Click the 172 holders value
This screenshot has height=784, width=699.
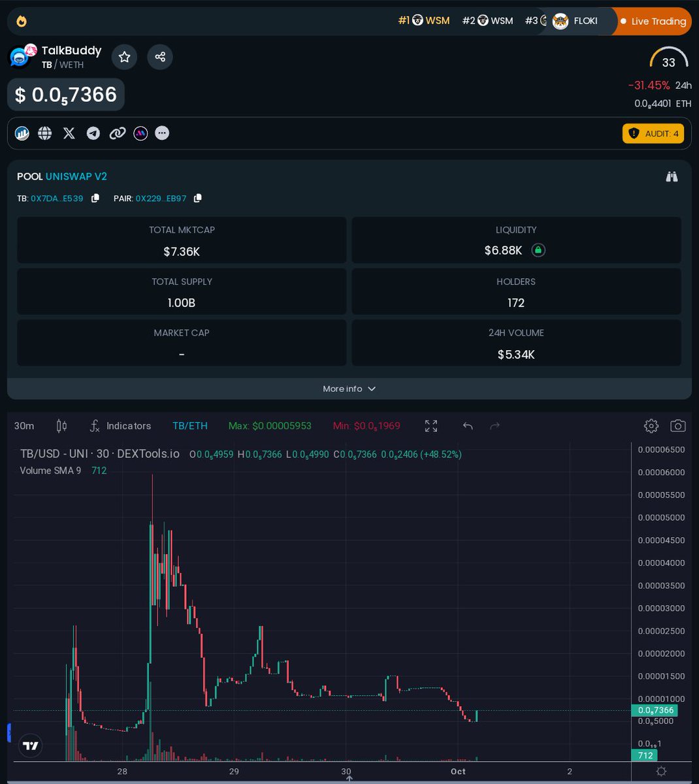(516, 302)
